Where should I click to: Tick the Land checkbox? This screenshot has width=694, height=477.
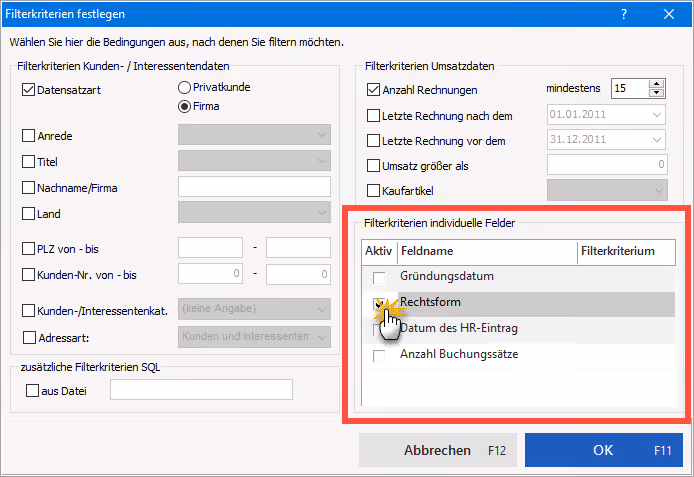[28, 214]
